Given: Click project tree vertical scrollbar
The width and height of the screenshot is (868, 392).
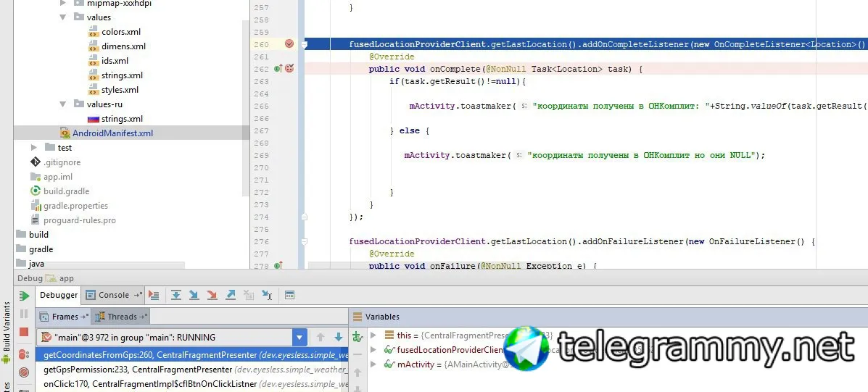Looking at the screenshot, I should click(246, 108).
